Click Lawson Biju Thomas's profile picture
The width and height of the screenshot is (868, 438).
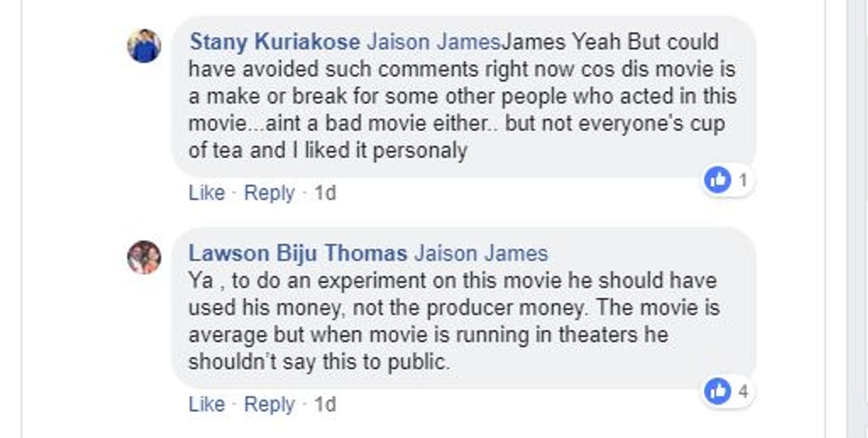144,258
